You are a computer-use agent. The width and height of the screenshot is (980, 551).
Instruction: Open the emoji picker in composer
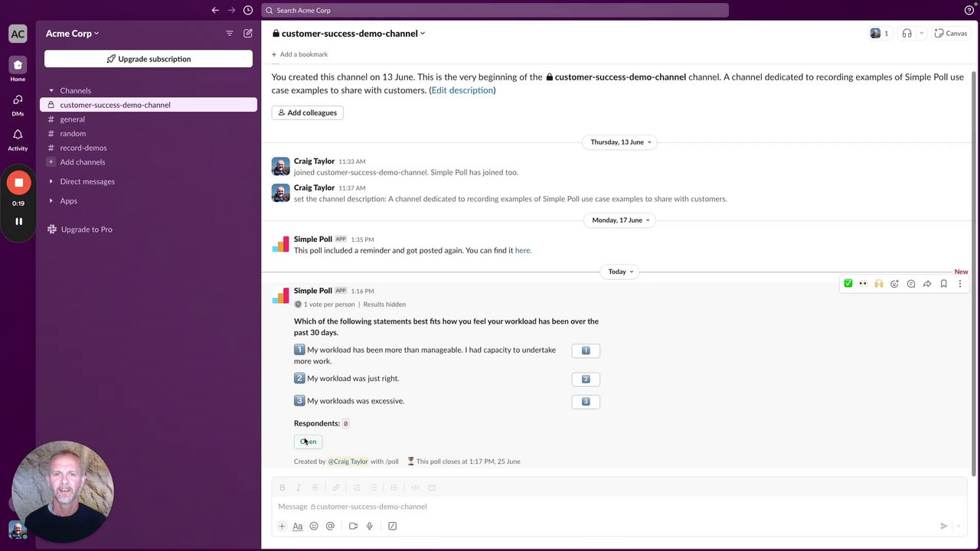[314, 526]
